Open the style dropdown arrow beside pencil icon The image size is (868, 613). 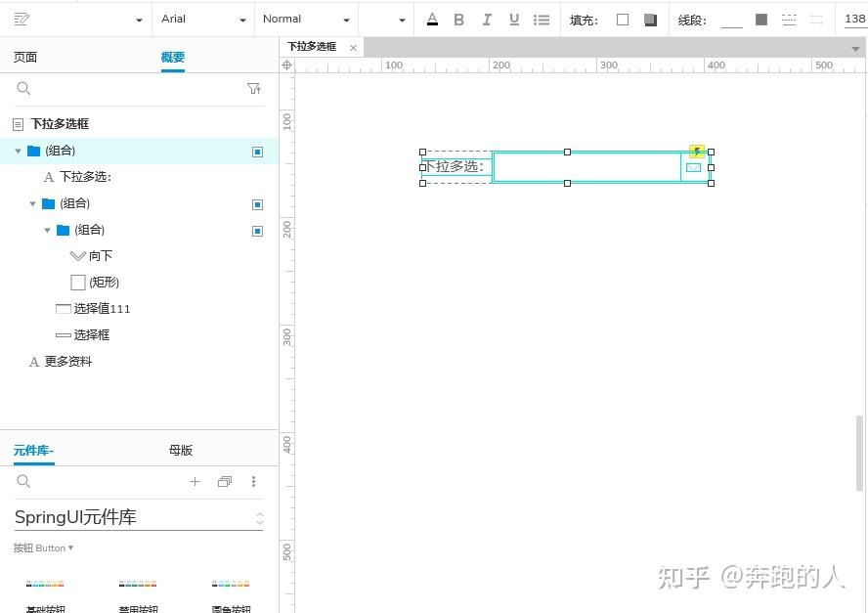tap(139, 20)
